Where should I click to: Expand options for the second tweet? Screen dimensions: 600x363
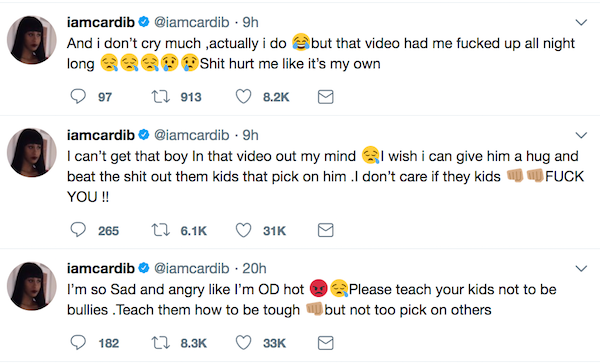pyautogui.click(x=581, y=135)
